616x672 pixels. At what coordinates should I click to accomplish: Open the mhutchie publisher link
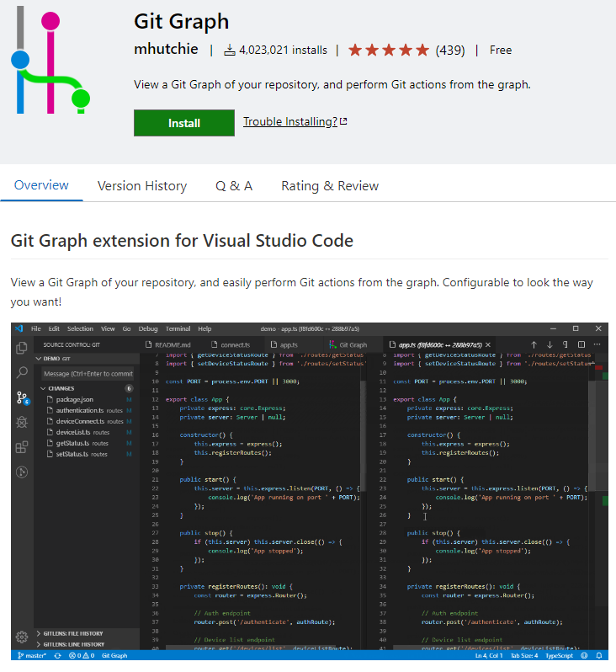click(166, 50)
